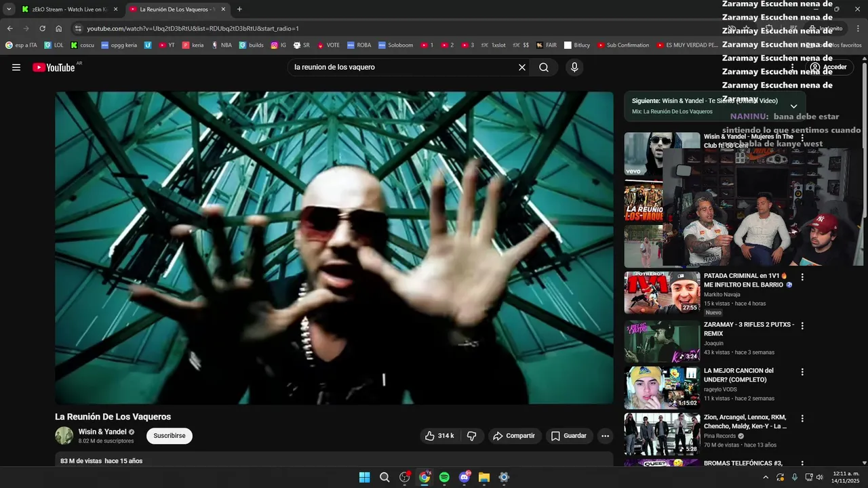
Task: Go back with the browser back arrow
Action: tap(9, 28)
